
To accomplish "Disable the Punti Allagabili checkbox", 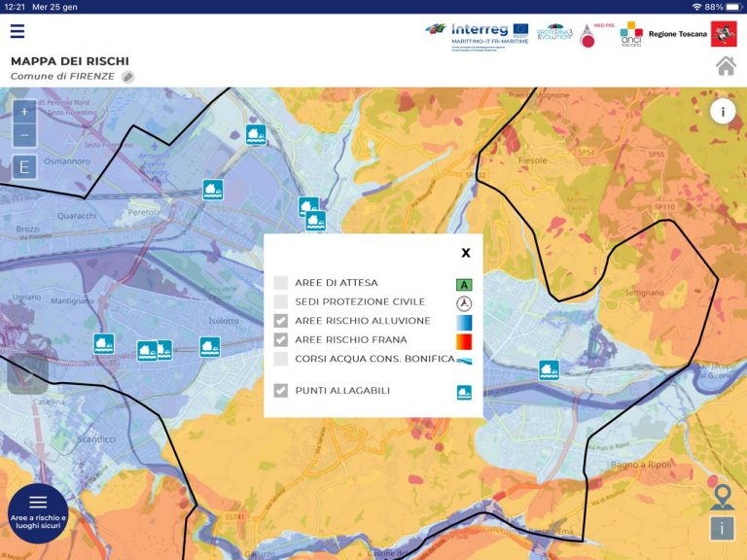I will click(281, 391).
